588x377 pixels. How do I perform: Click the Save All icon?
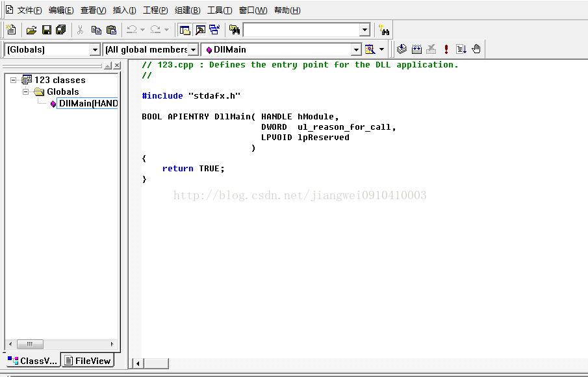pyautogui.click(x=61, y=30)
